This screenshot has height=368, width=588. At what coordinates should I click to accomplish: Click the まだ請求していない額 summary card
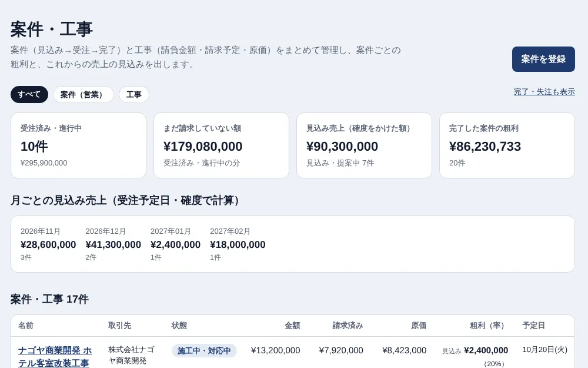(221, 145)
